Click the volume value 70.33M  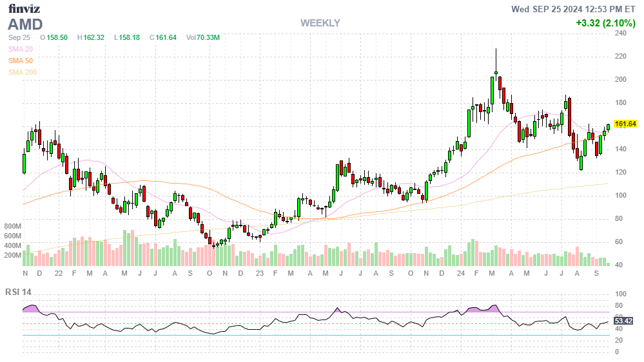208,38
